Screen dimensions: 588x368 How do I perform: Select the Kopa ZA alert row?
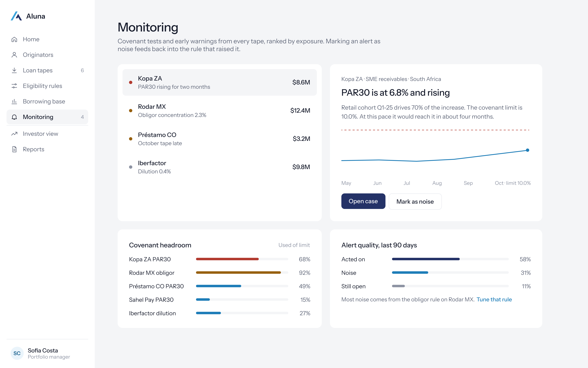(x=220, y=82)
